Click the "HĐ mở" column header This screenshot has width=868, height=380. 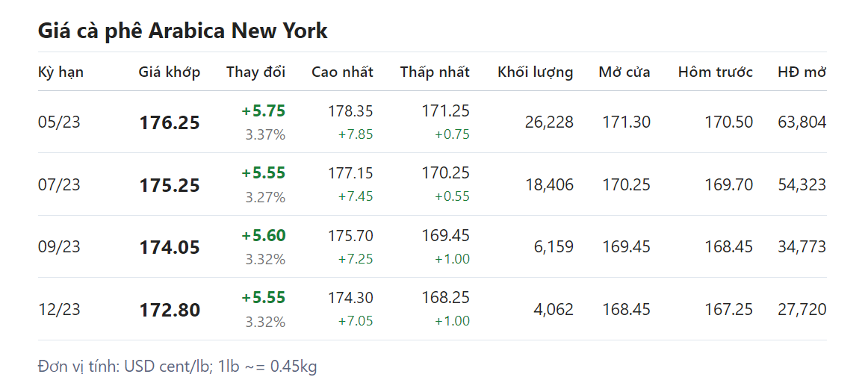point(802,72)
